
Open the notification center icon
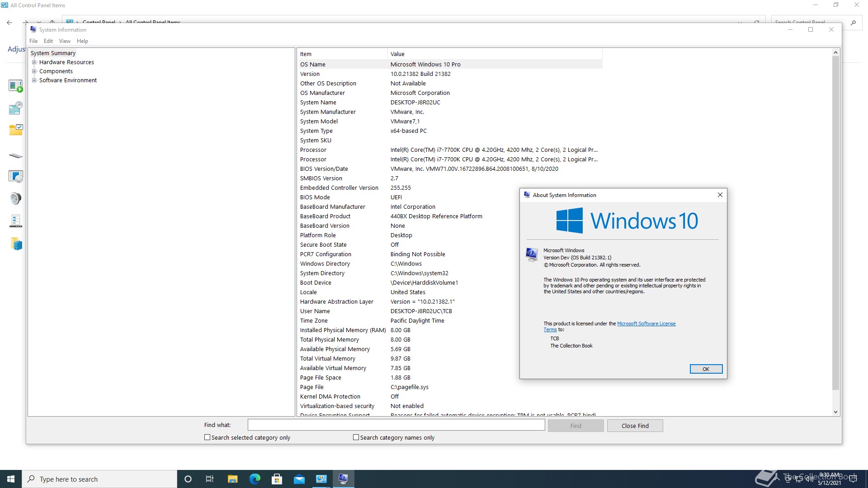(853, 479)
